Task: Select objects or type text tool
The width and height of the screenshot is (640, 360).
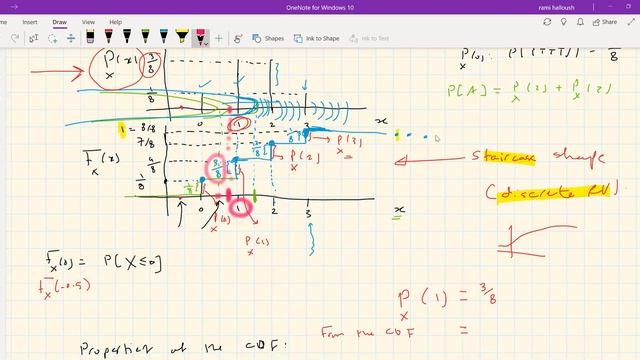Action: [x=33, y=38]
